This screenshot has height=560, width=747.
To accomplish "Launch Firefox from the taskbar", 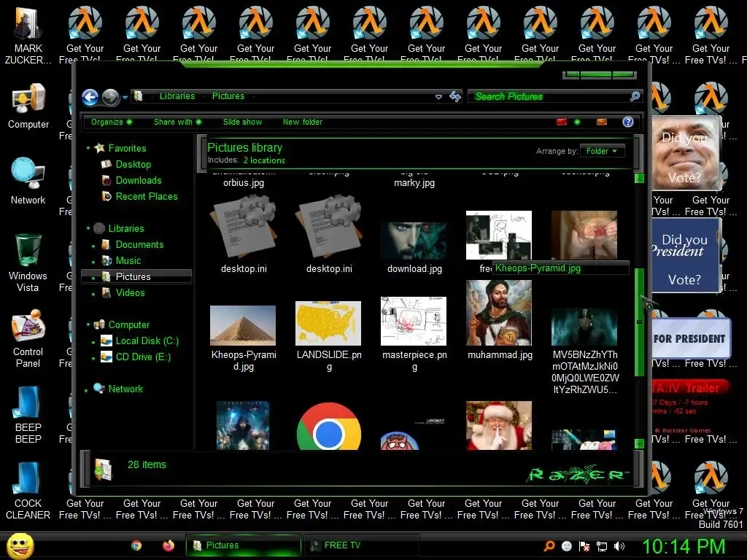I will click(169, 545).
